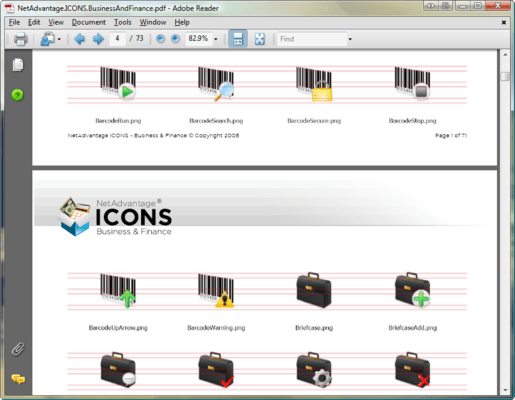
Task: Toggle scrolling pages continuous view
Action: tap(238, 39)
